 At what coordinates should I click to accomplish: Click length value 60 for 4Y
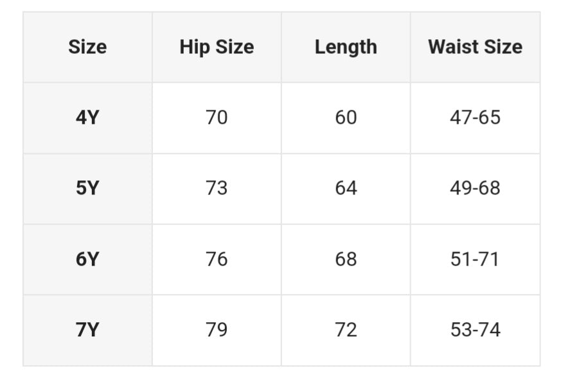(x=346, y=117)
